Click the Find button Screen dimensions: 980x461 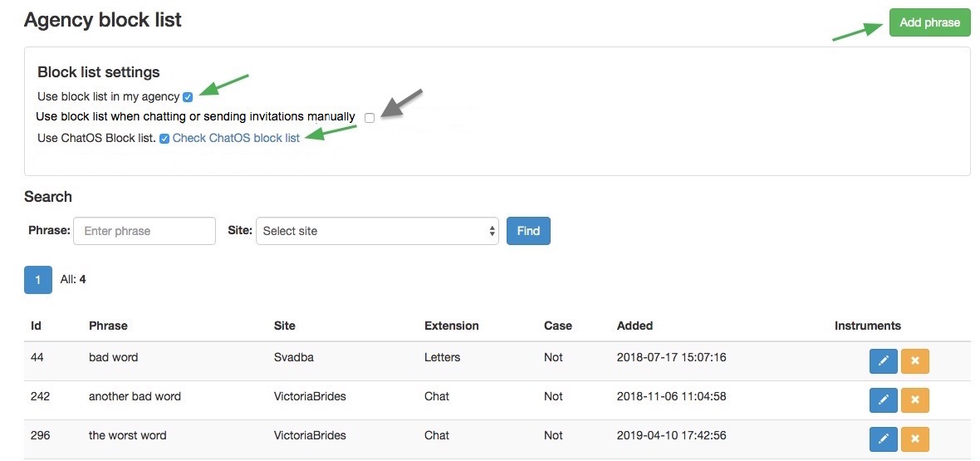coord(528,231)
